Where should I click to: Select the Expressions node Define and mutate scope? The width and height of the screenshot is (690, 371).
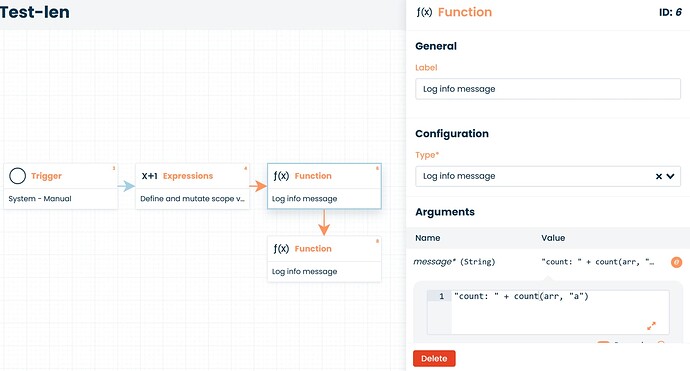pyautogui.click(x=192, y=186)
